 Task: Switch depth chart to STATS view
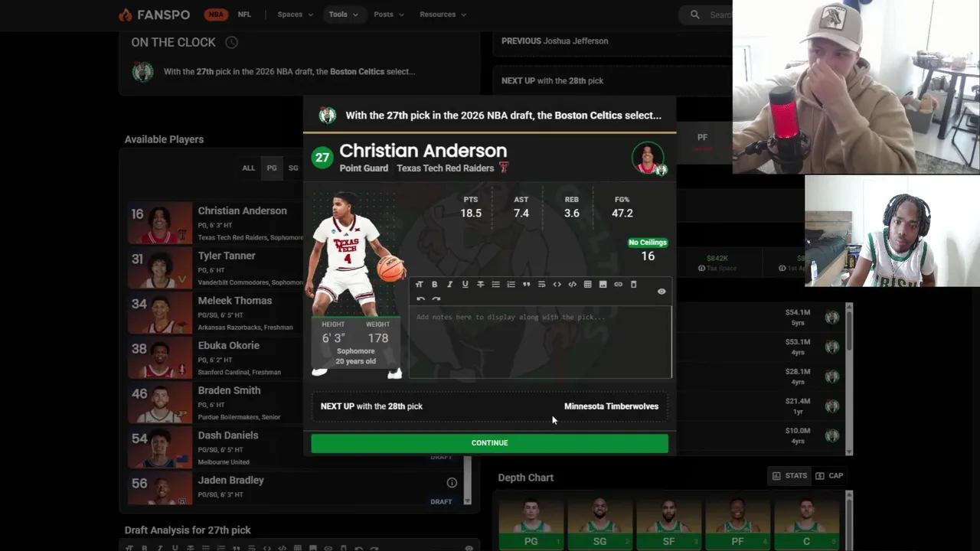[789, 476]
